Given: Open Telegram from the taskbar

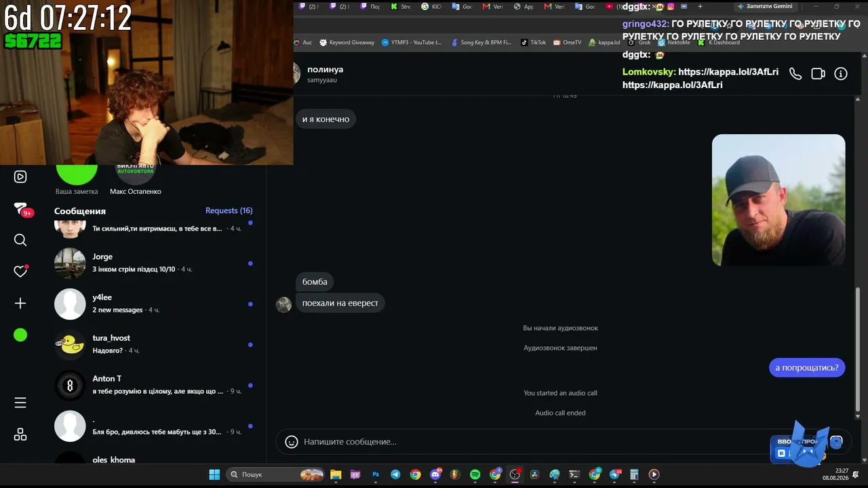Looking at the screenshot, I should click(x=395, y=474).
